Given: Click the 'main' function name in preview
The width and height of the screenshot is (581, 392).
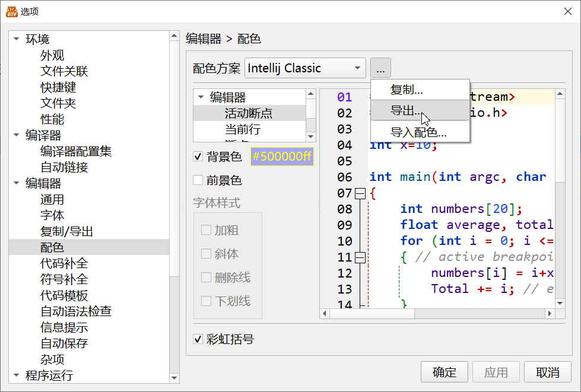Looking at the screenshot, I should pos(415,177).
